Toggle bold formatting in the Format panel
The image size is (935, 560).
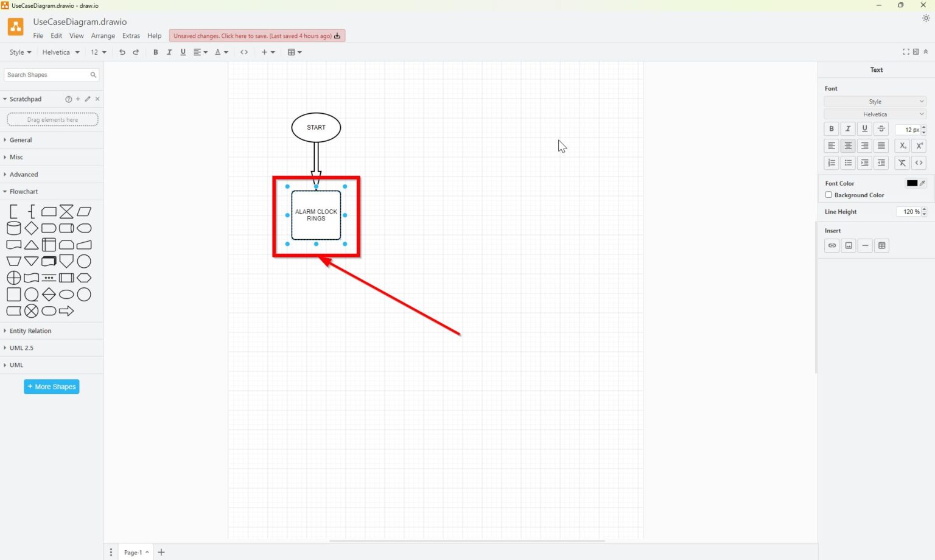831,128
